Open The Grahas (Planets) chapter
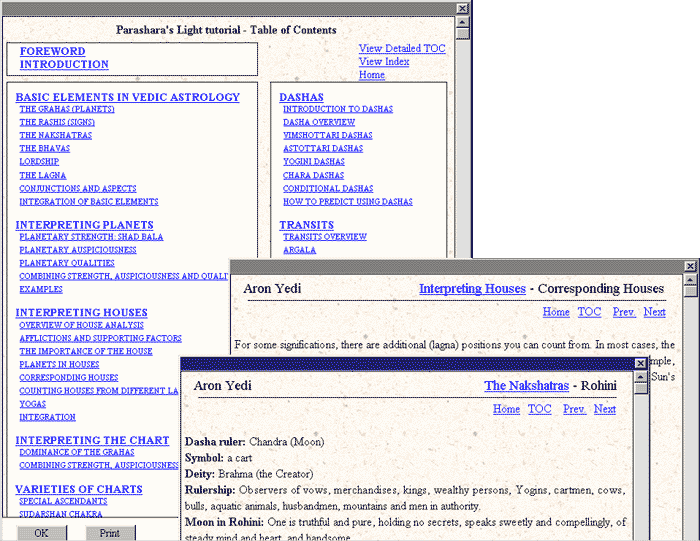 point(67,109)
